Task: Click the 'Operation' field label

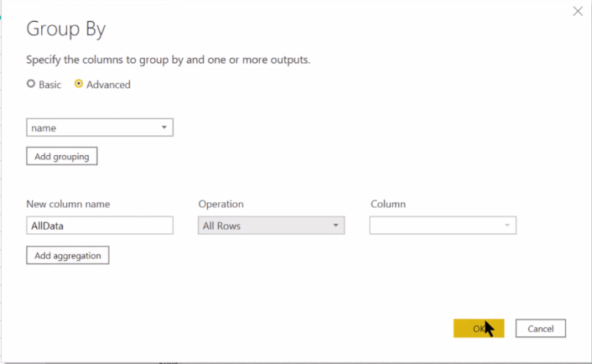Action: [221, 205]
